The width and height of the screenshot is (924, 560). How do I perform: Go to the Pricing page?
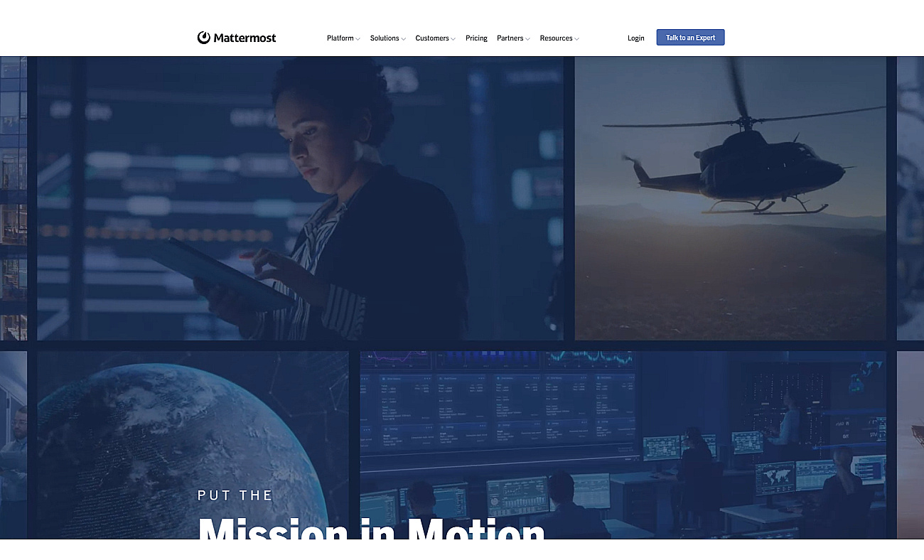(x=476, y=38)
